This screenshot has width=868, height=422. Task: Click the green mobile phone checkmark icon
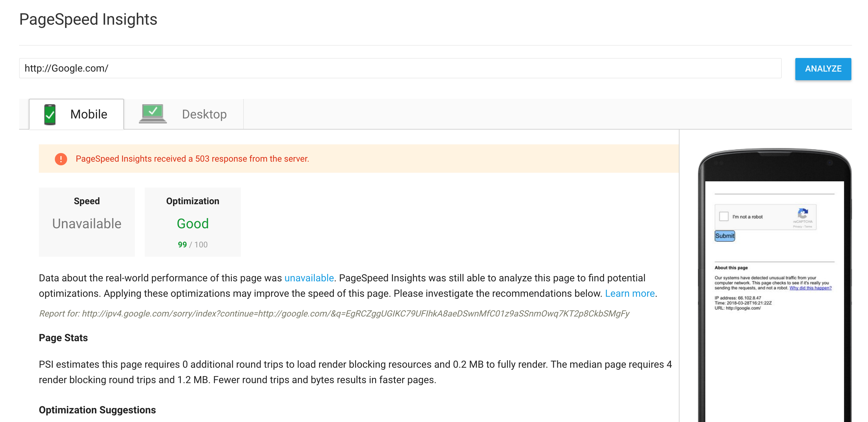(x=50, y=115)
